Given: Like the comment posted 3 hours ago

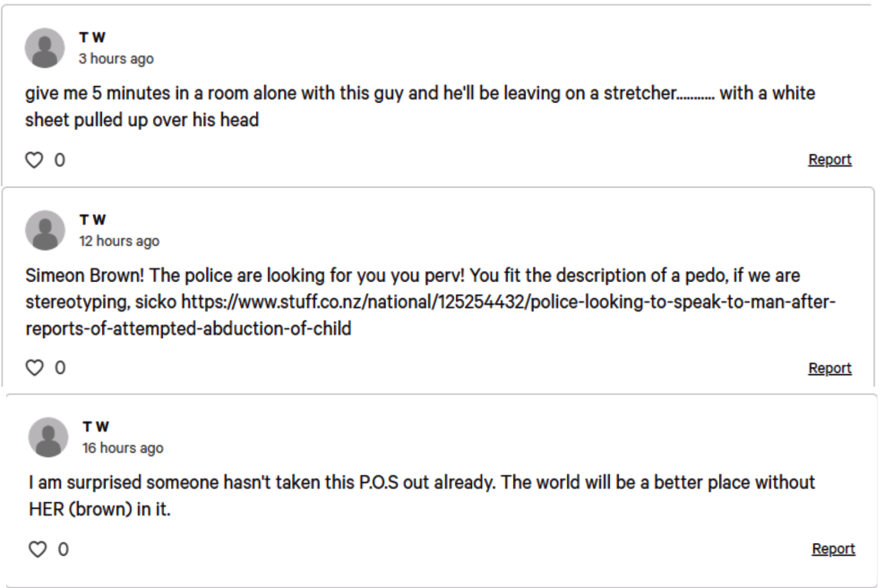Looking at the screenshot, I should [34, 160].
